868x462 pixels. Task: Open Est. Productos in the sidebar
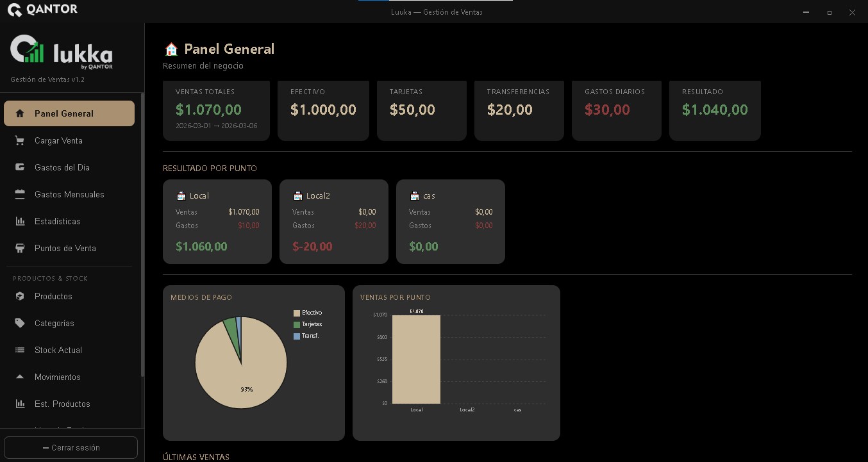(x=62, y=404)
